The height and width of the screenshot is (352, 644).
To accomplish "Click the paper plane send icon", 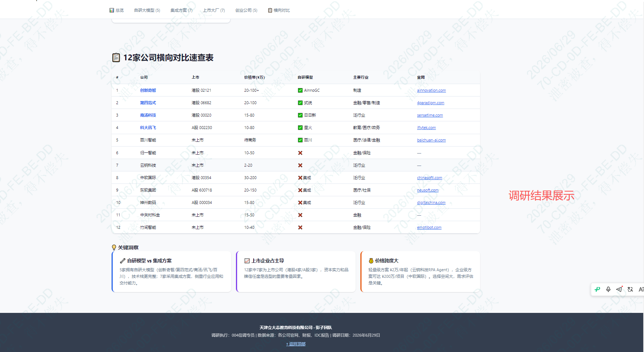I will point(619,289).
